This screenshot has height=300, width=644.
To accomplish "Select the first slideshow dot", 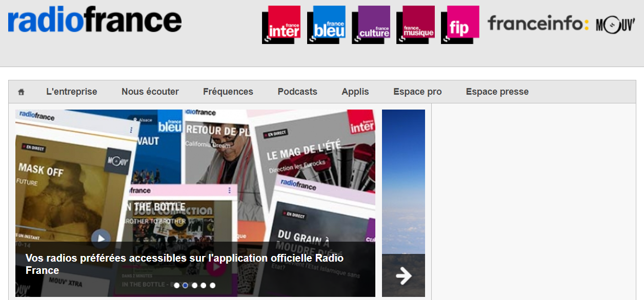I will [x=177, y=285].
